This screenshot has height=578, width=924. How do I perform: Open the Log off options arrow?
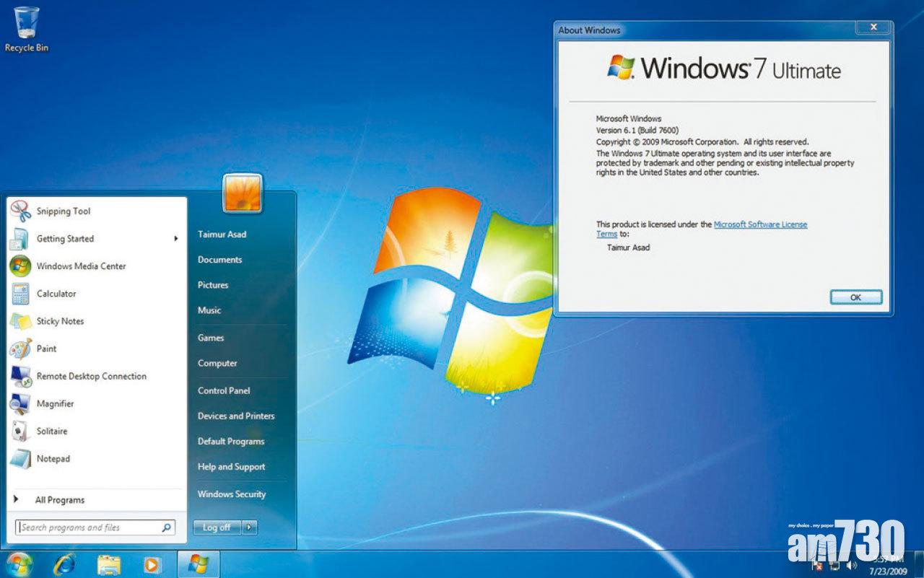pos(249,527)
